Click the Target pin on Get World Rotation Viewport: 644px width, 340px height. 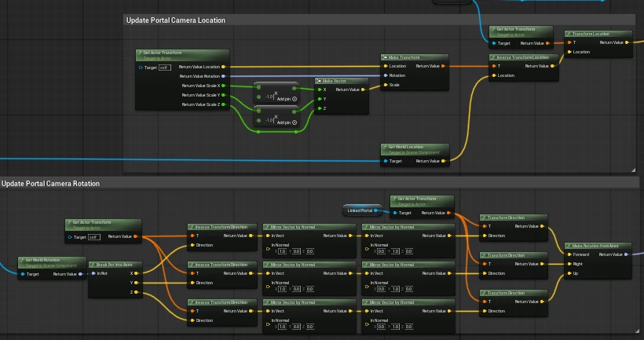23,274
